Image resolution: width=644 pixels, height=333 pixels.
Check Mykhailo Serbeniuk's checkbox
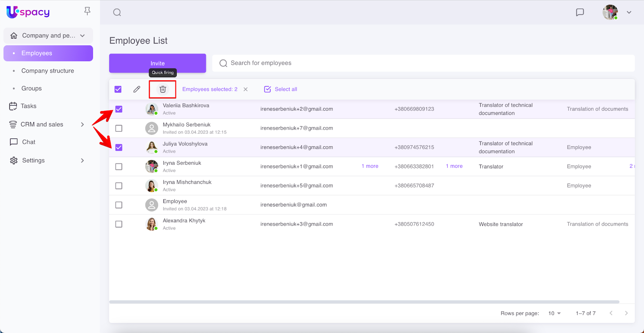coord(119,128)
